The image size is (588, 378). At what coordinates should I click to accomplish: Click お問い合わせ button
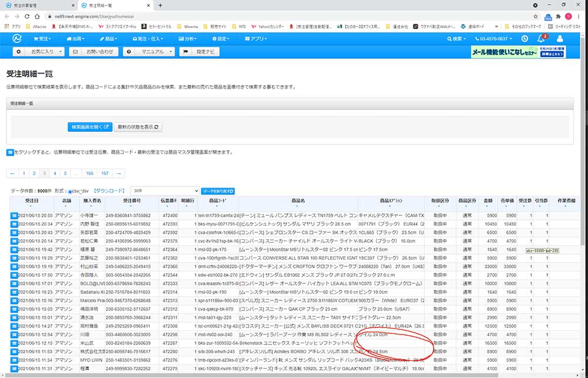click(x=93, y=52)
